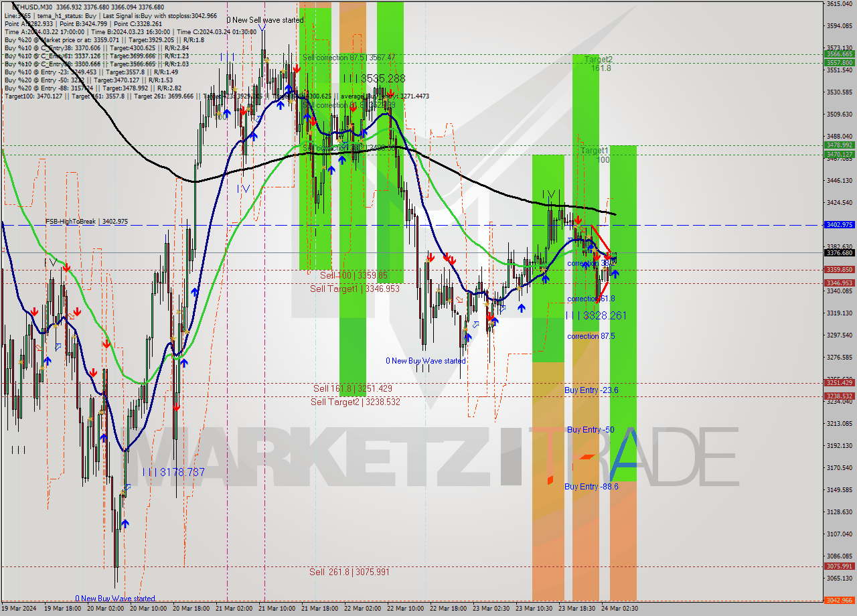
Task: Click the '20 Mar 02:00' time axis label
Action: (106, 609)
